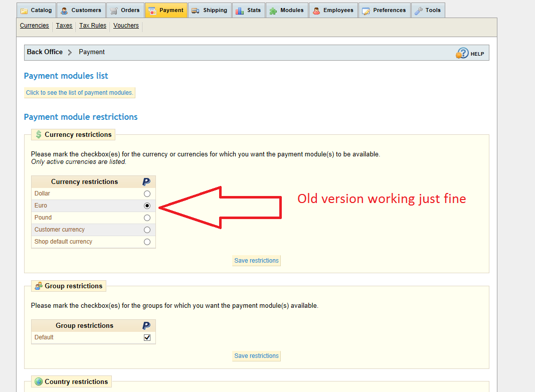The width and height of the screenshot is (535, 392).
Task: Click Back Office in the breadcrumb
Action: click(45, 52)
